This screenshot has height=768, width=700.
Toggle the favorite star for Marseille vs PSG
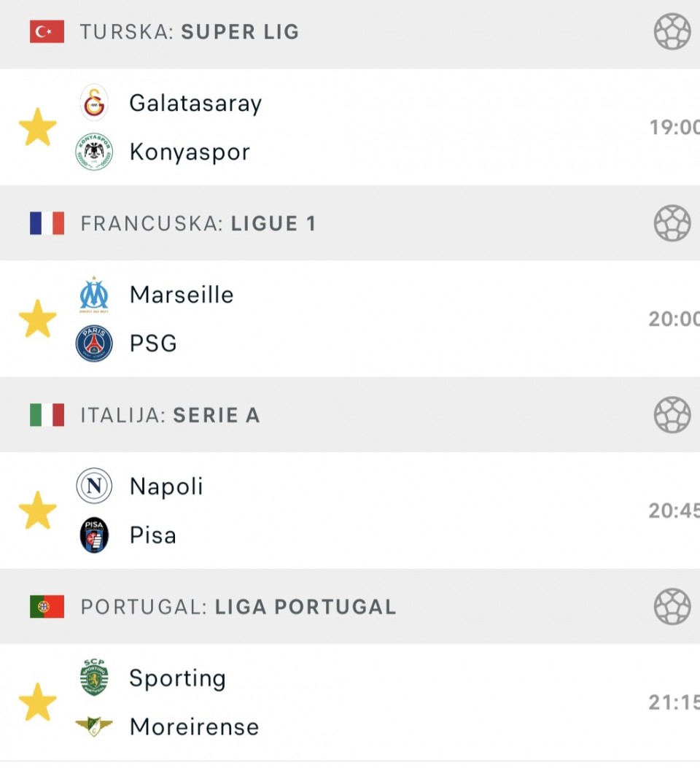38,319
